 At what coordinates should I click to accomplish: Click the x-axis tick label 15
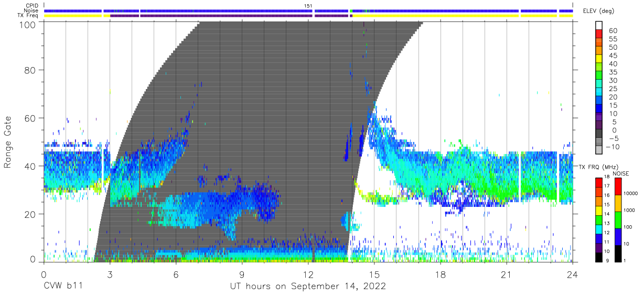(x=374, y=274)
